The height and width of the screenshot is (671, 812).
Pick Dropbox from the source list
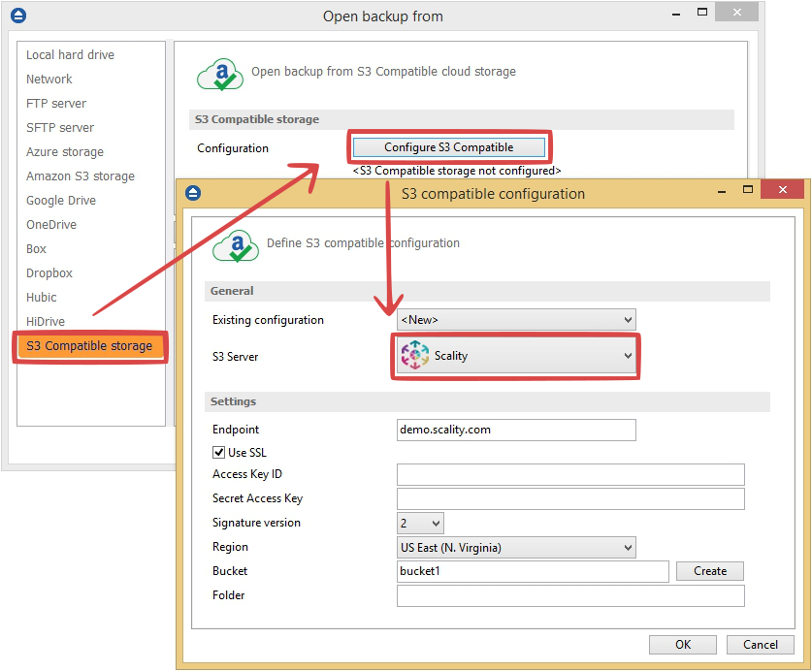[49, 273]
